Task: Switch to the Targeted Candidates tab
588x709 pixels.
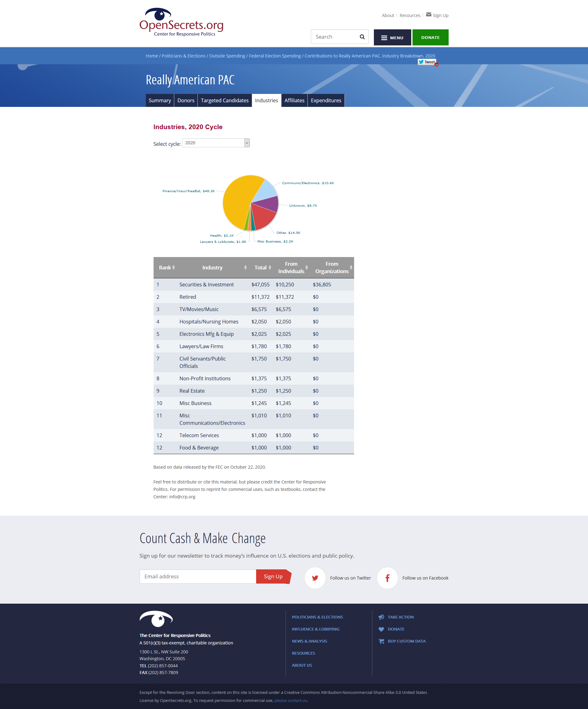Action: (225, 100)
